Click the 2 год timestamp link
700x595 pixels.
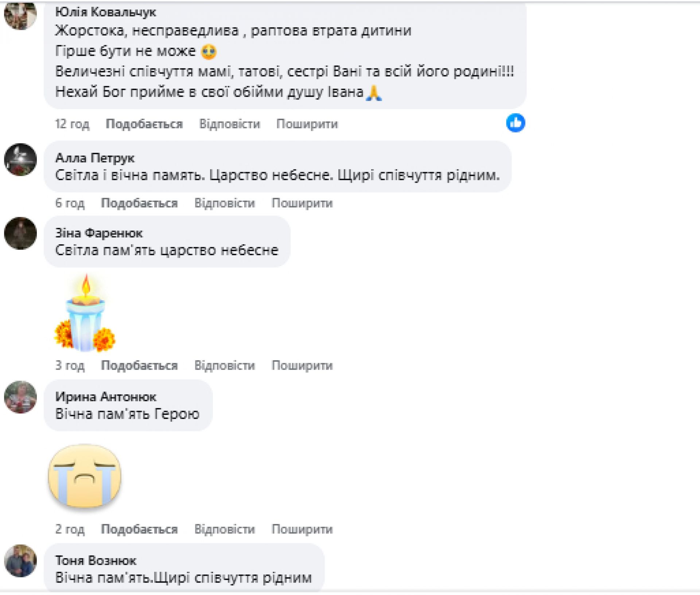tap(70, 529)
